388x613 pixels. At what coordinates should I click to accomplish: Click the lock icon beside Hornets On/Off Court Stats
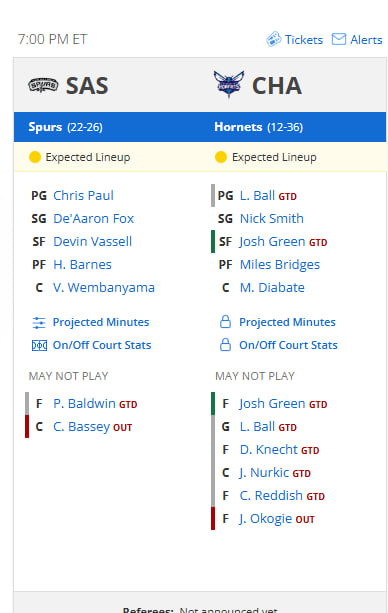point(225,345)
